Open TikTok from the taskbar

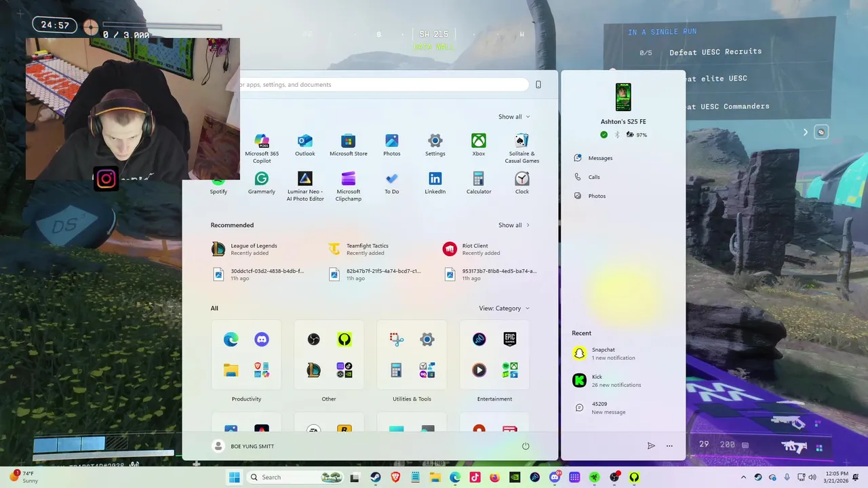coord(475,477)
